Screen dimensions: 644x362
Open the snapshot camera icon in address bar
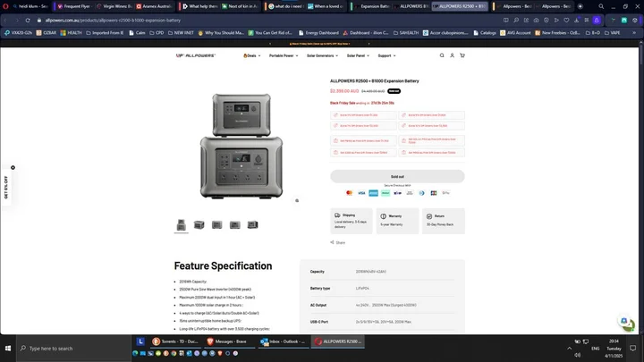(537, 20)
